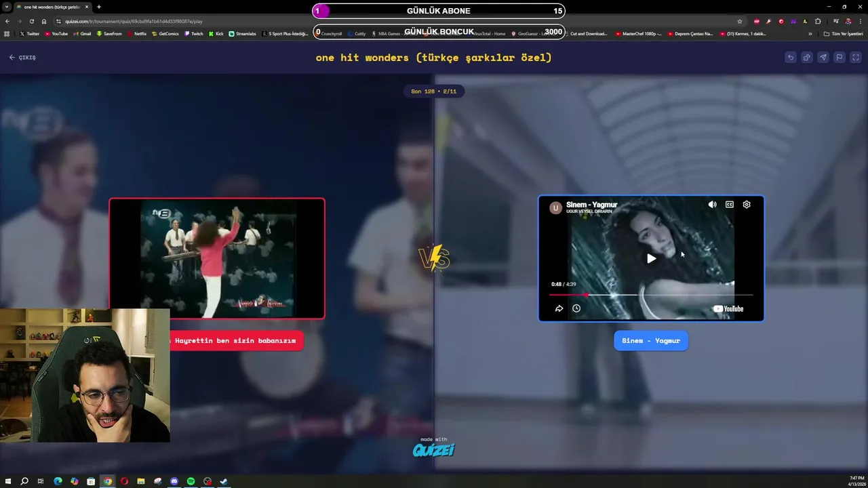Open Windows taskbar search
This screenshot has height=488, width=868.
[x=24, y=481]
